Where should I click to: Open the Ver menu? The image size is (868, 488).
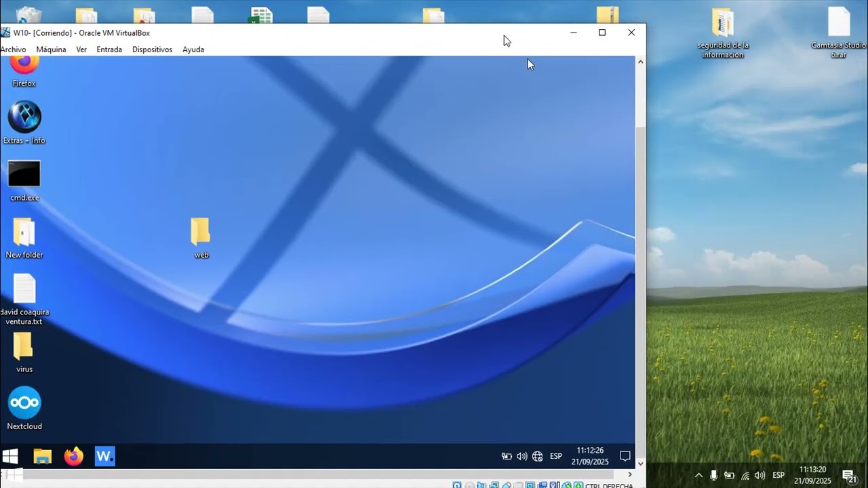coord(81,49)
